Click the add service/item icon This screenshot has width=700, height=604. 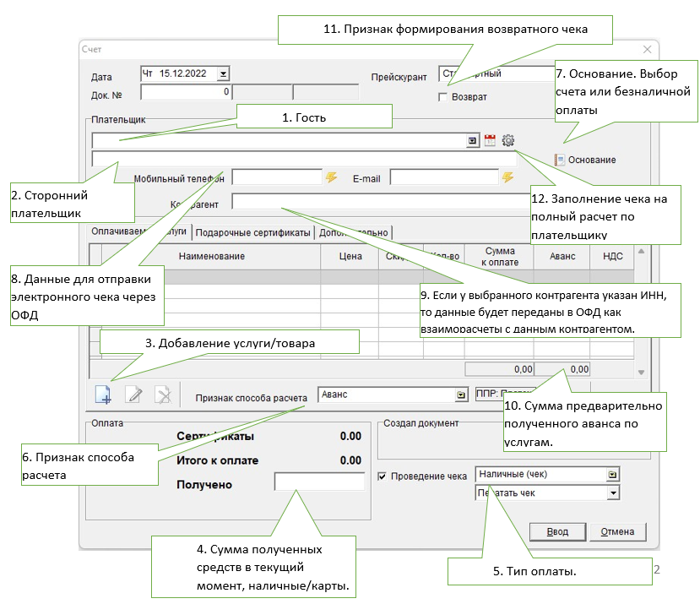(x=103, y=395)
